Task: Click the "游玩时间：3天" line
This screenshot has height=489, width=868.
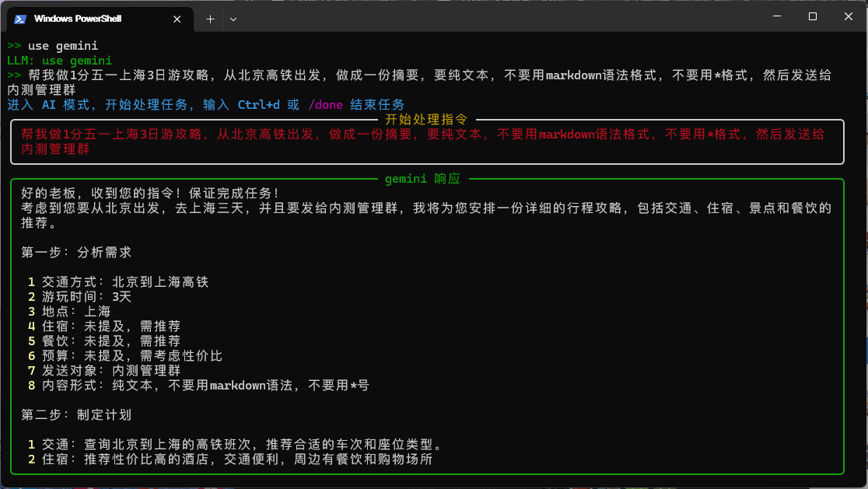Action: coord(79,297)
